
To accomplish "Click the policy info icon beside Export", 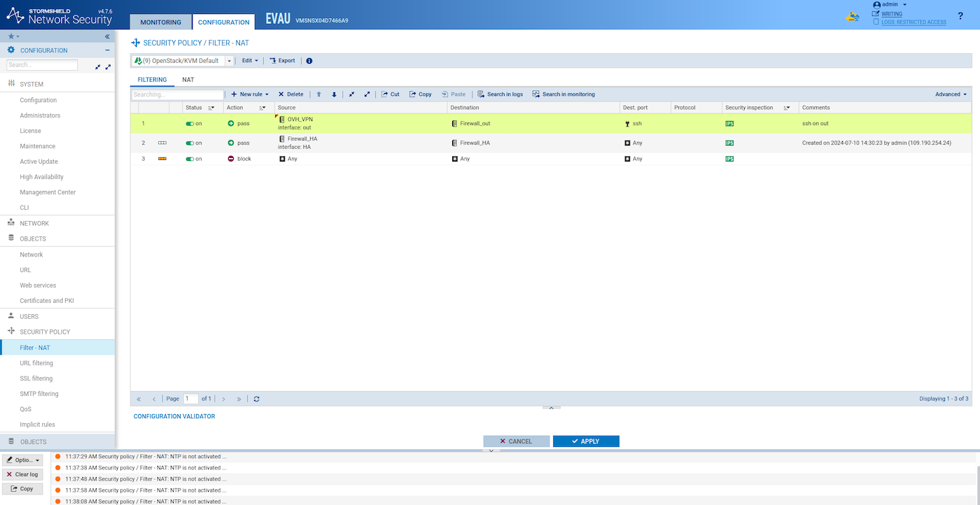I will pyautogui.click(x=309, y=61).
